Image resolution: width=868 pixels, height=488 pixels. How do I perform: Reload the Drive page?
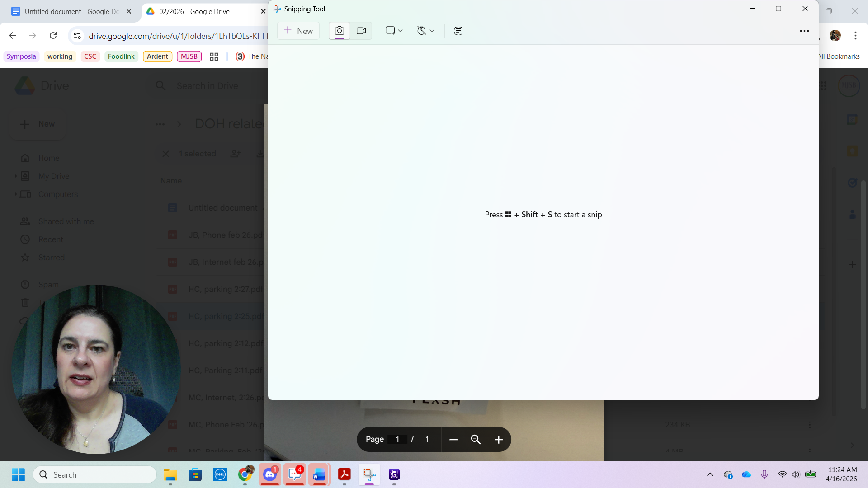click(x=53, y=36)
